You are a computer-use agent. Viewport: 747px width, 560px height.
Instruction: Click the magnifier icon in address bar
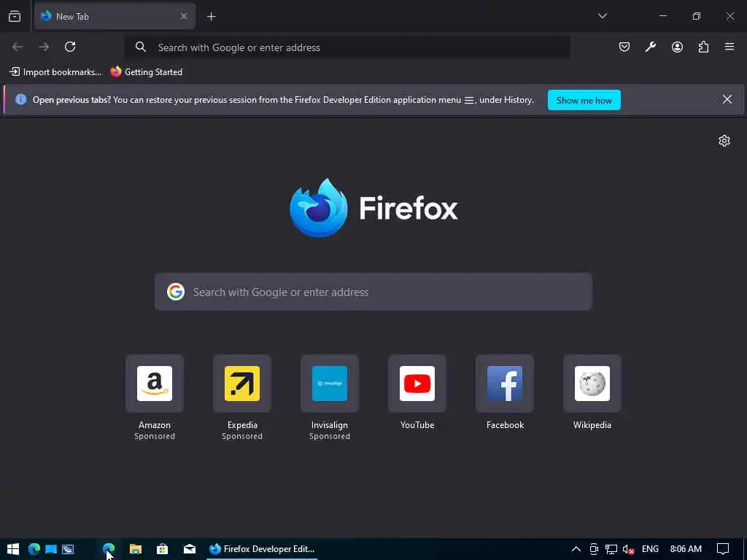140,47
